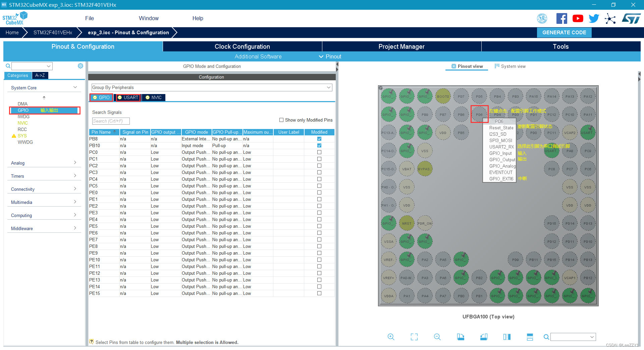The width and height of the screenshot is (644, 350).
Task: Click the 10-year anniversary badge icon
Action: tap(542, 18)
